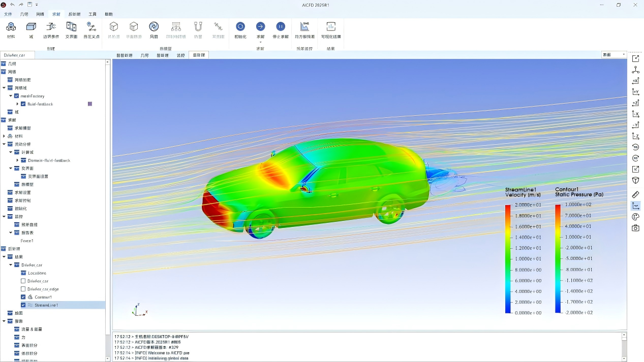Collapse the 报告表 tree node above Force1
Image resolution: width=644 pixels, height=362 pixels.
point(11,233)
